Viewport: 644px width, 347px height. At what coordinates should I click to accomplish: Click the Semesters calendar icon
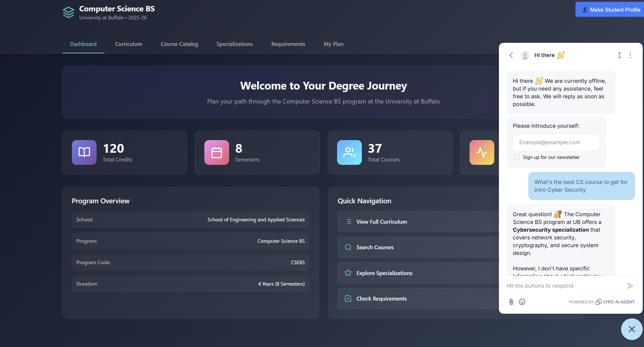pos(216,152)
